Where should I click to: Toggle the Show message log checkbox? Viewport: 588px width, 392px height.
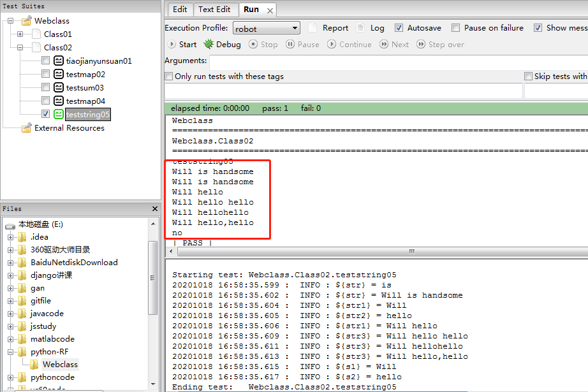click(538, 28)
